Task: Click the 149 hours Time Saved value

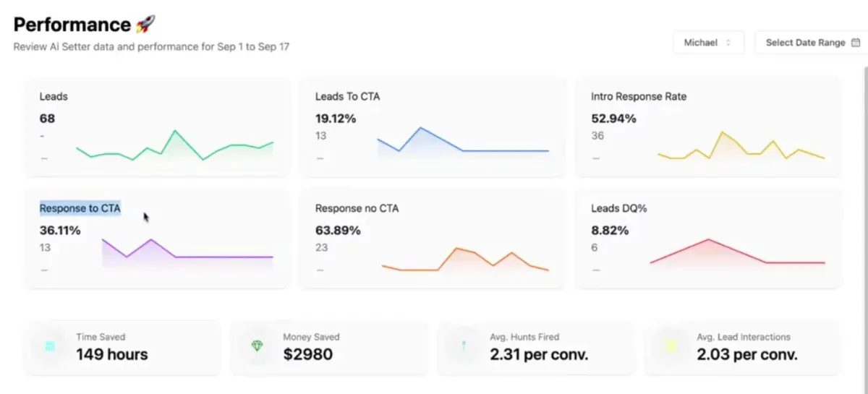Action: tap(112, 355)
